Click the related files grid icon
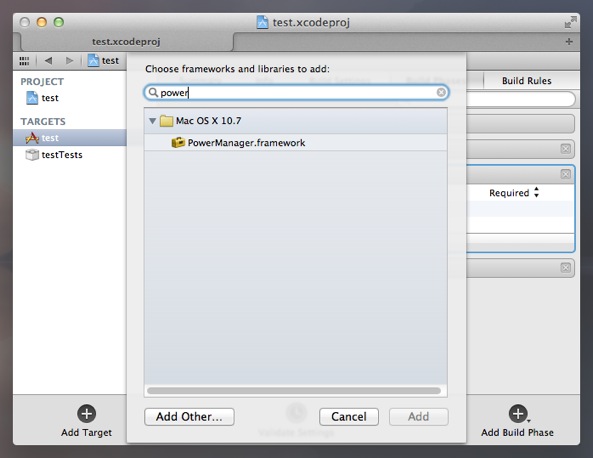The height and width of the screenshot is (458, 593). 24,61
